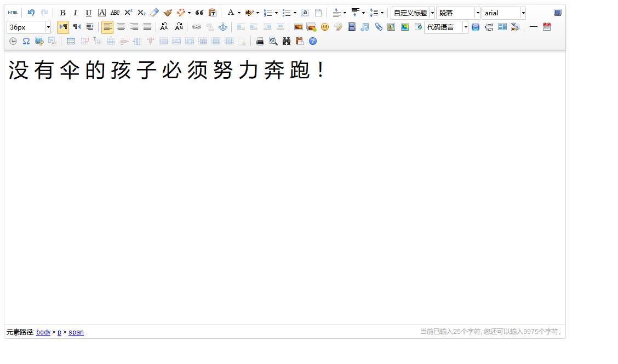618x364 pixels.
Task: Expand the ordered list dropdown
Action: click(276, 13)
